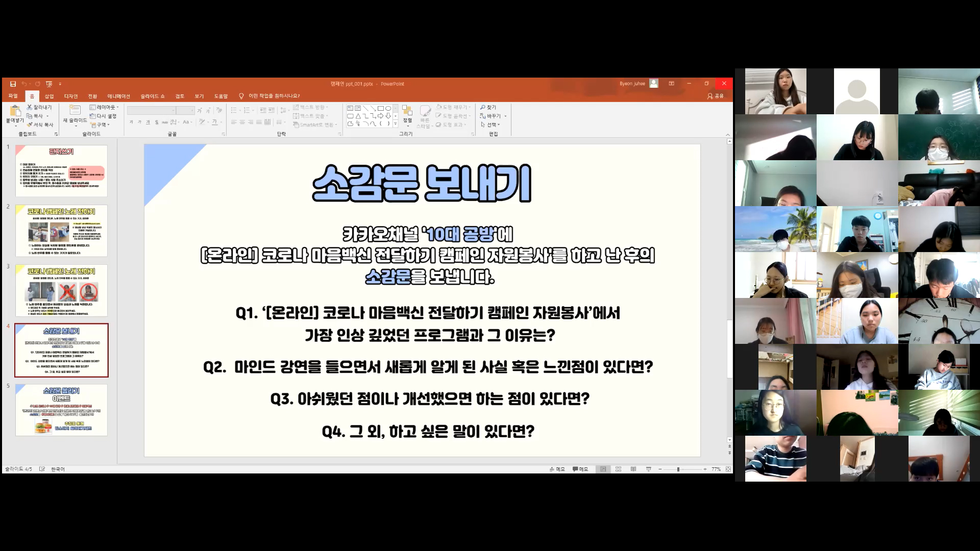Open the Slide Show (슬라이드 쇼) tab
Screen dimensions: 980x551
[x=153, y=96]
